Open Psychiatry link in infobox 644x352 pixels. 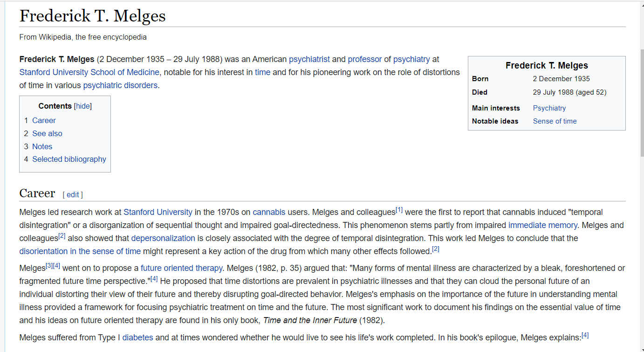[549, 108]
